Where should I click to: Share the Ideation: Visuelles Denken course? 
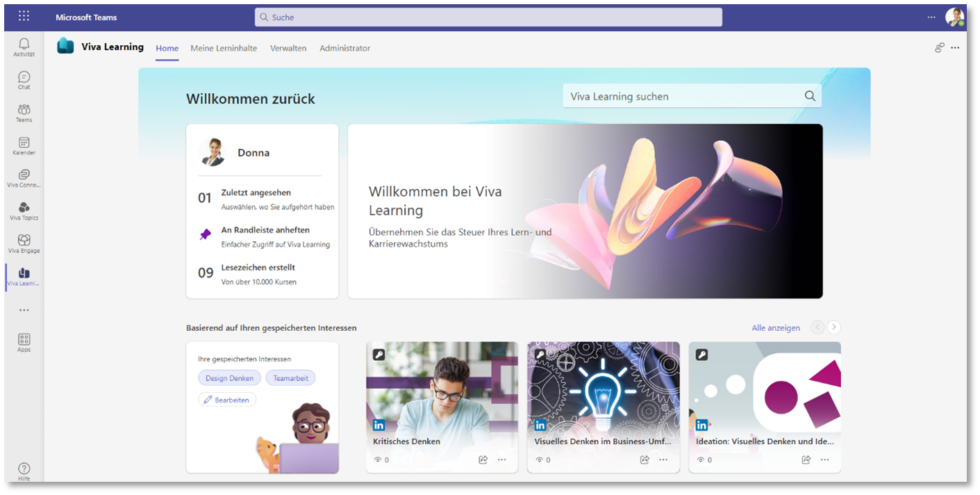806,460
